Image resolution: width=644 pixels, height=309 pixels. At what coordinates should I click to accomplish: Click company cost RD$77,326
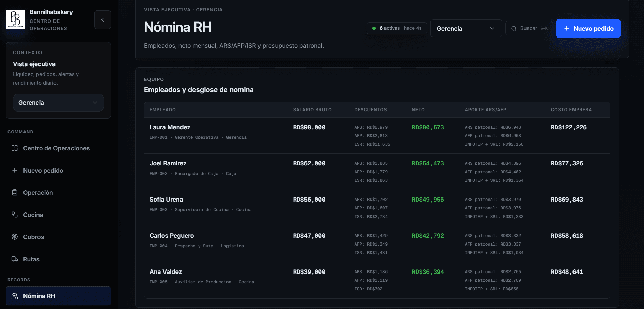[x=567, y=163]
